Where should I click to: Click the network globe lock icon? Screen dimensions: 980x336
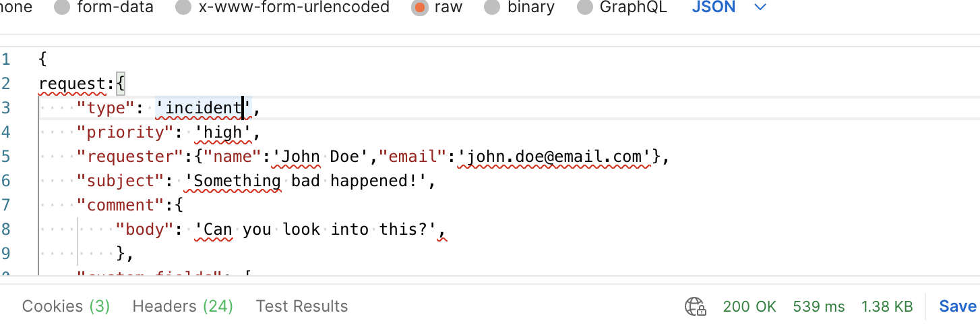[x=695, y=307]
